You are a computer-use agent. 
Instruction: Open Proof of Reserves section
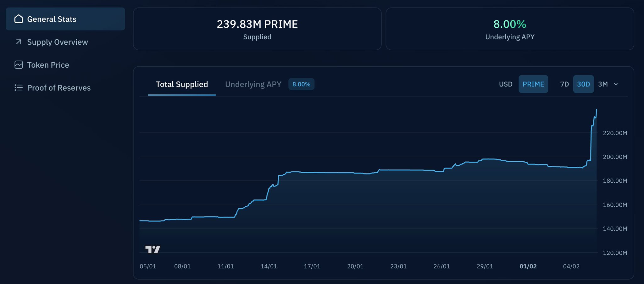59,88
